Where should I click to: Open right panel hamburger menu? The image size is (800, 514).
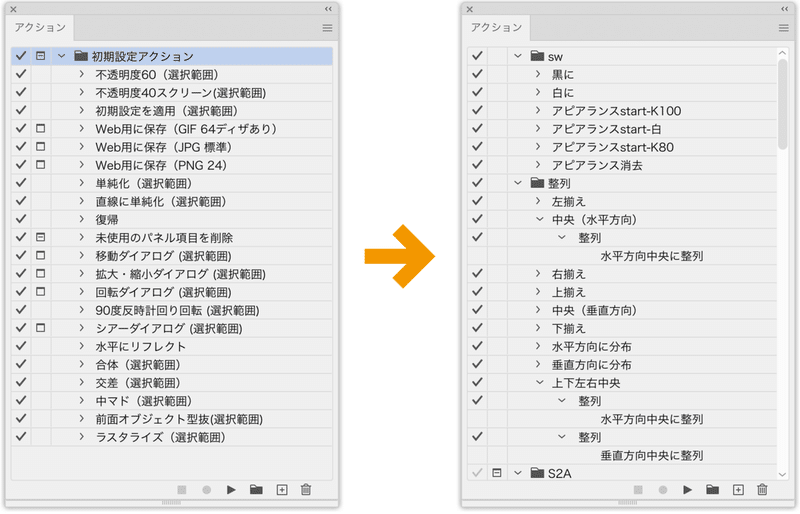(784, 28)
